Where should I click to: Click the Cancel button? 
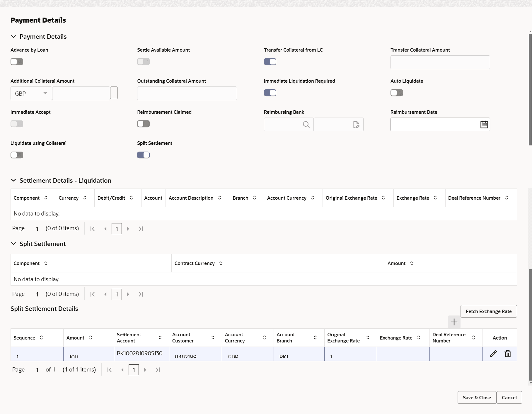pyautogui.click(x=509, y=397)
